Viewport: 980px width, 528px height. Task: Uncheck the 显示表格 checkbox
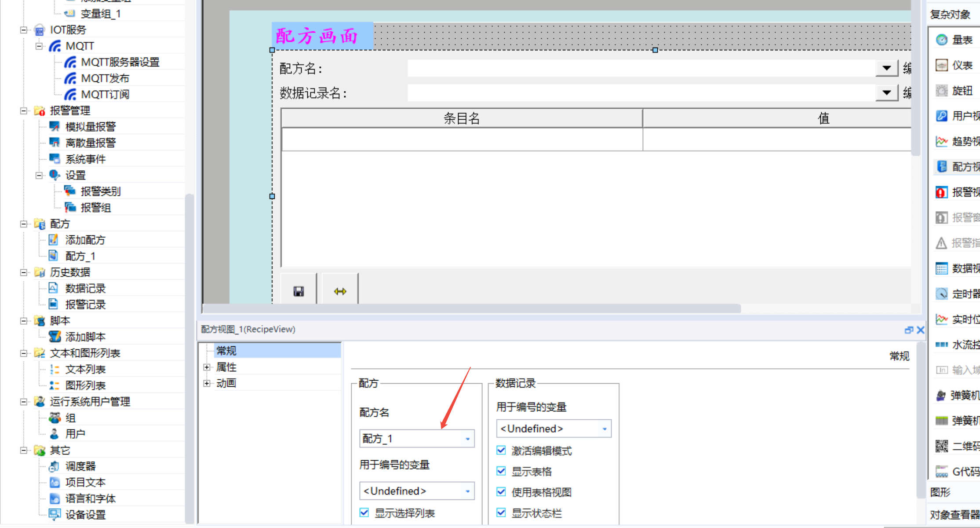[x=501, y=471]
